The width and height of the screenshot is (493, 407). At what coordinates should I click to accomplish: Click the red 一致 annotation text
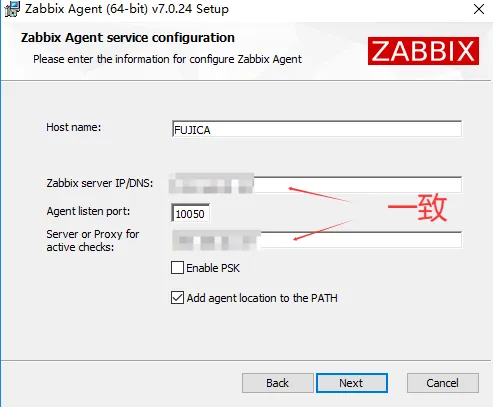click(417, 208)
